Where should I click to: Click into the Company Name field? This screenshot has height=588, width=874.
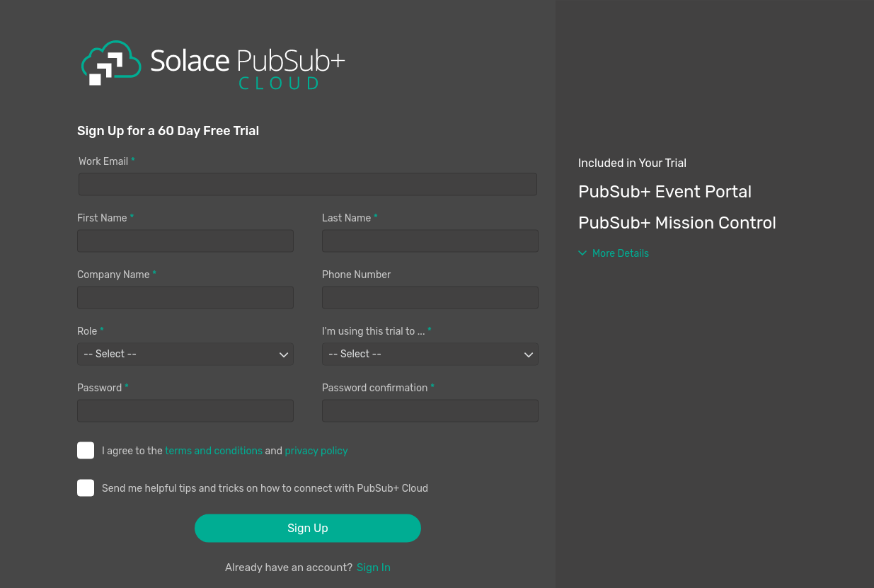click(185, 297)
